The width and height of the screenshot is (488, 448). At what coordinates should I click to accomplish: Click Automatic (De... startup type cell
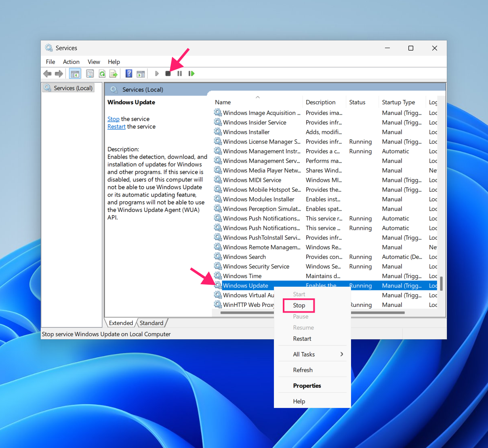click(402, 257)
